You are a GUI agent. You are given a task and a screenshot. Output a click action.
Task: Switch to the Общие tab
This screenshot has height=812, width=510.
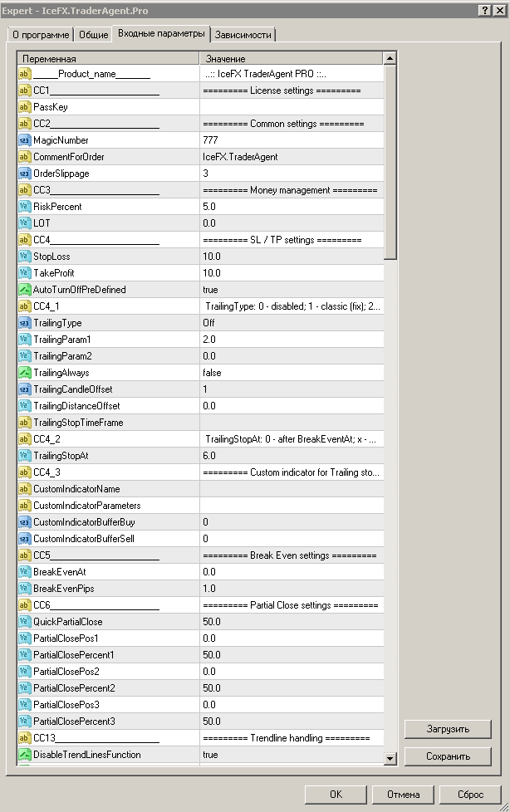(x=93, y=35)
